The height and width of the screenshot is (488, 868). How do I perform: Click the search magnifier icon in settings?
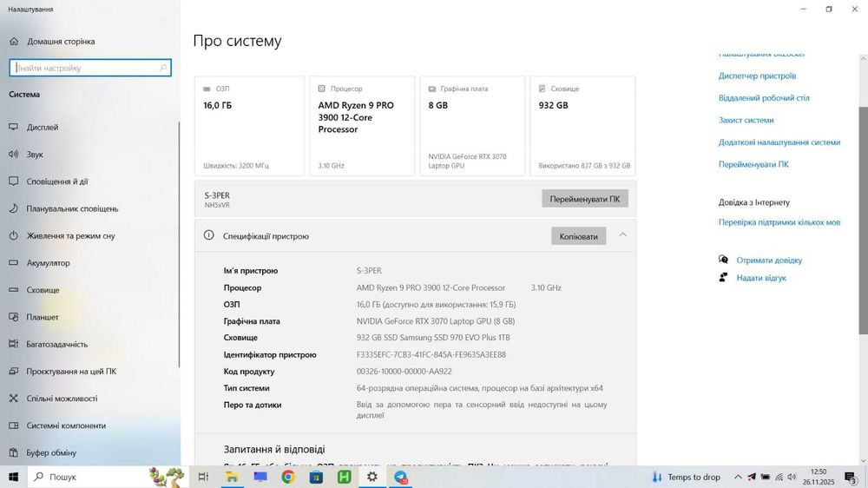click(163, 68)
